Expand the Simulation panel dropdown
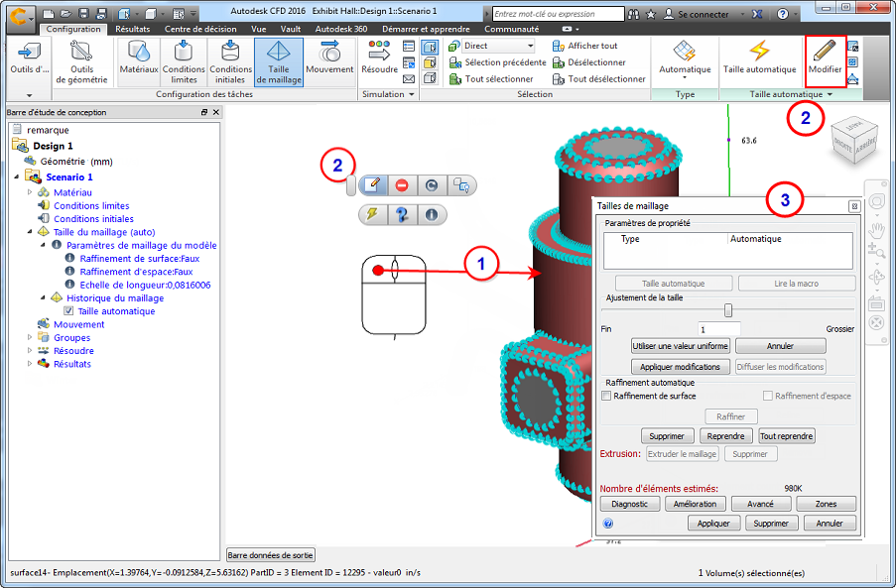896x588 pixels. coord(412,94)
